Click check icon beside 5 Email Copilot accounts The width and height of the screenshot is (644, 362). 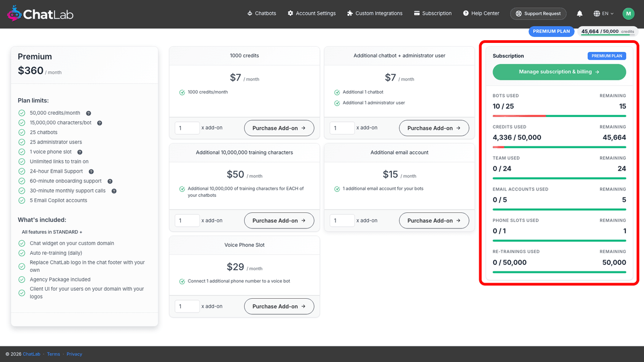22,201
